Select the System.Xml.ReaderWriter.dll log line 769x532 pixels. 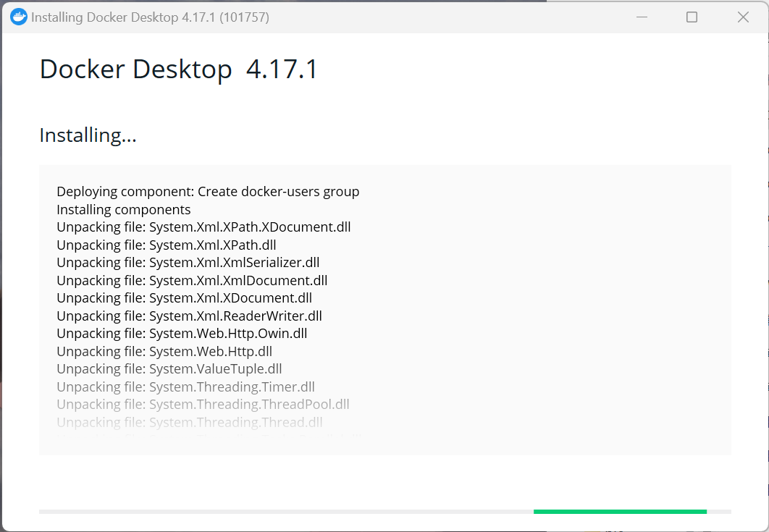[189, 316]
